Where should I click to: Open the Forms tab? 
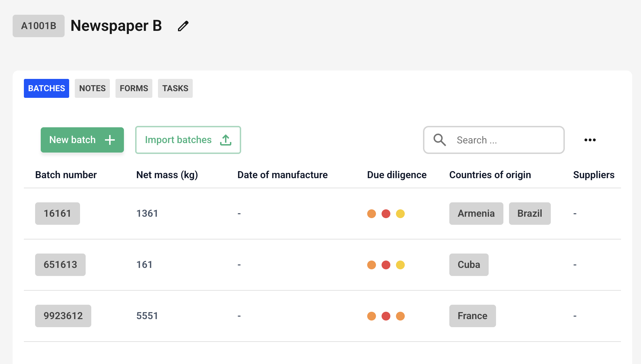click(134, 88)
